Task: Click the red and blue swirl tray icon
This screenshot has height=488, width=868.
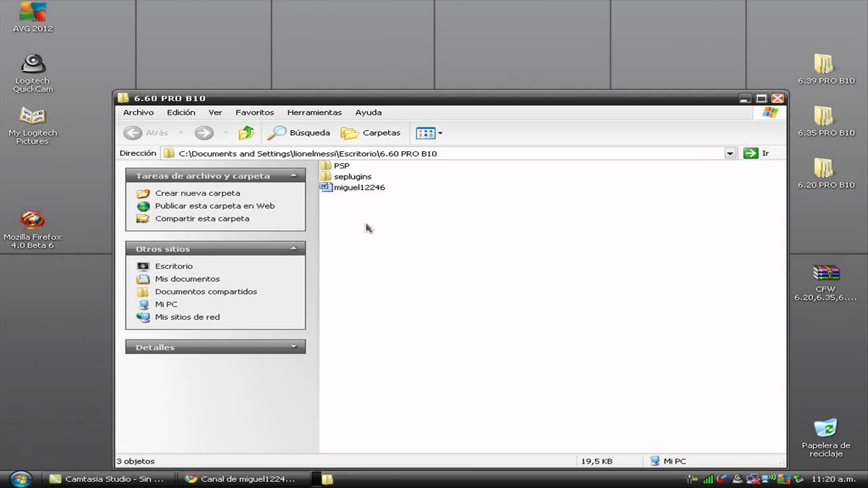Action: point(723,479)
